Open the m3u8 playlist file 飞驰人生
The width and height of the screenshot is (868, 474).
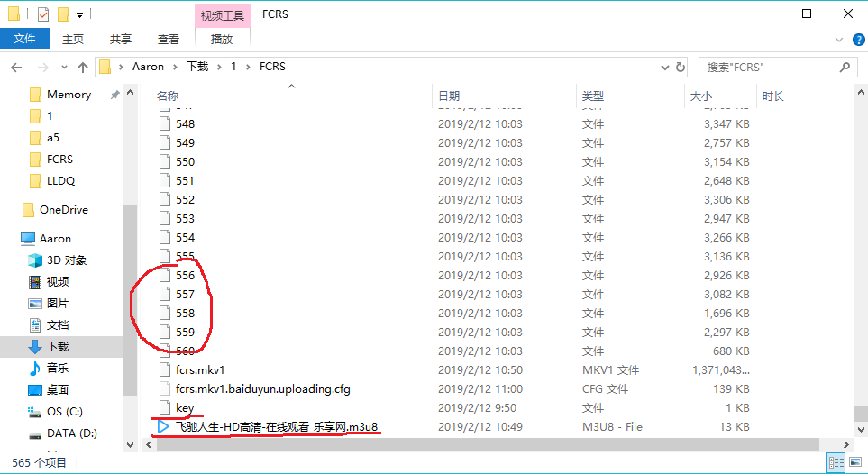pyautogui.click(x=276, y=426)
